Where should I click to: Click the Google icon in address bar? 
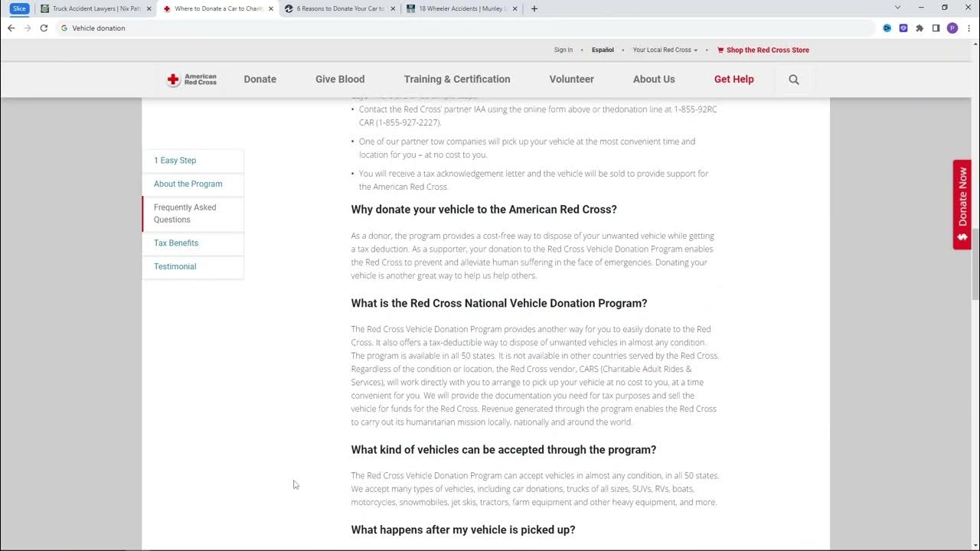[x=64, y=28]
